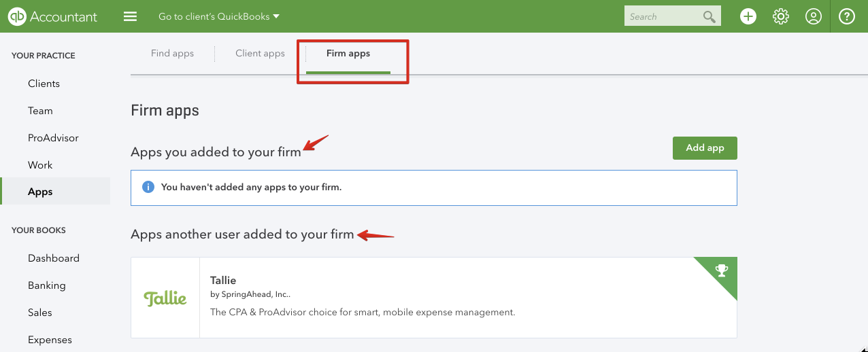Expand Go to client's QuickBooks dropdown
The image size is (868, 352).
point(219,16)
